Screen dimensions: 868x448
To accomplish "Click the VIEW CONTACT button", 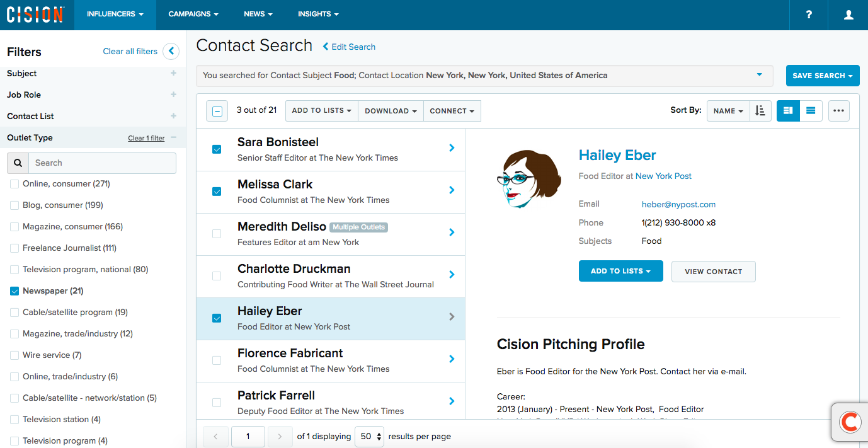I will (x=713, y=271).
